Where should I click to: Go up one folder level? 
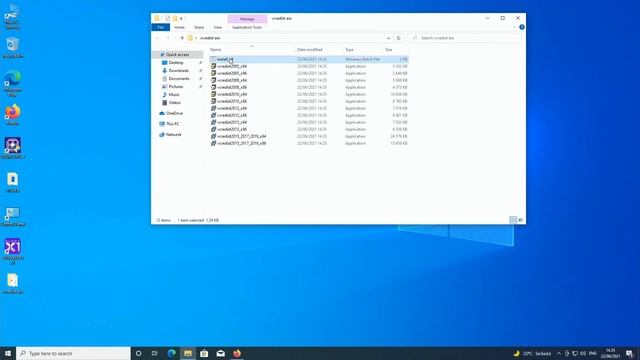[x=182, y=38]
